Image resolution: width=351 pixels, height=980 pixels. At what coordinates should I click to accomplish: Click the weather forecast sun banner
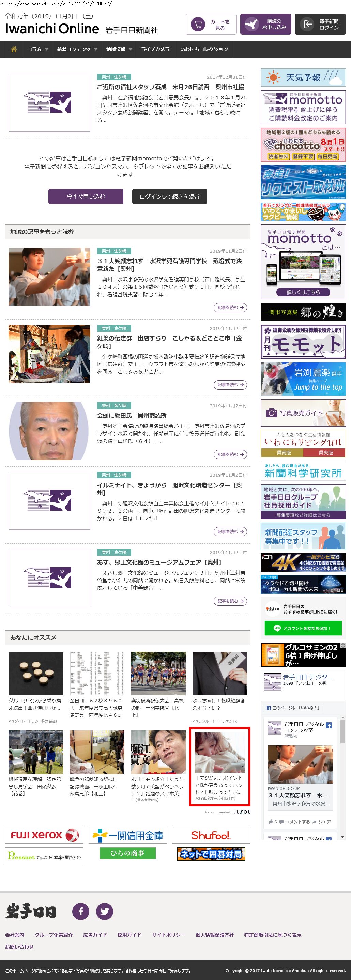click(303, 78)
